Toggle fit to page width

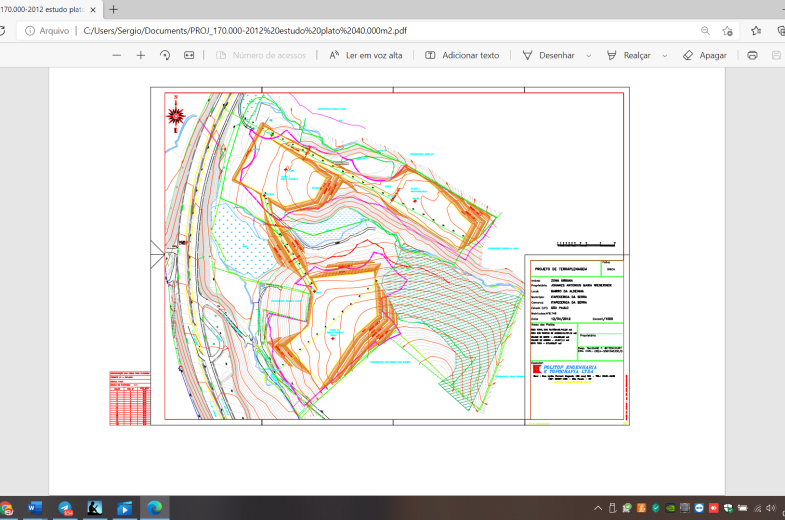click(189, 55)
